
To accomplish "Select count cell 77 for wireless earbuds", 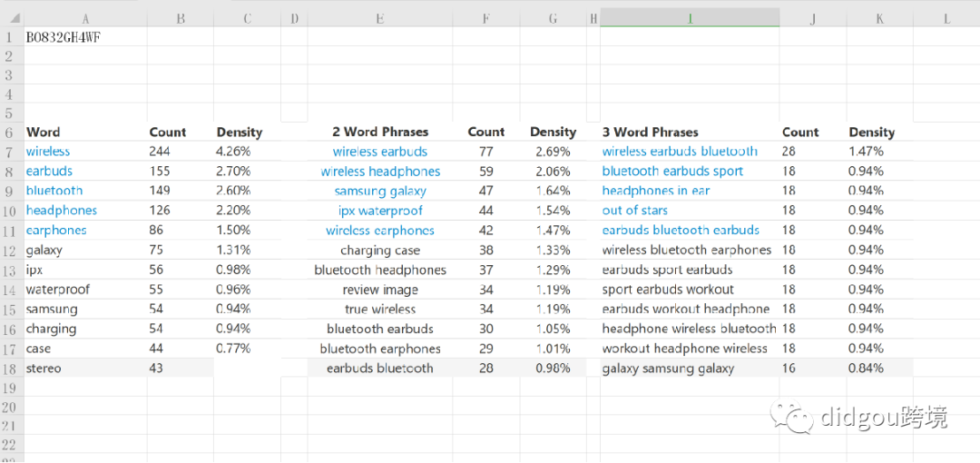I will (x=485, y=152).
